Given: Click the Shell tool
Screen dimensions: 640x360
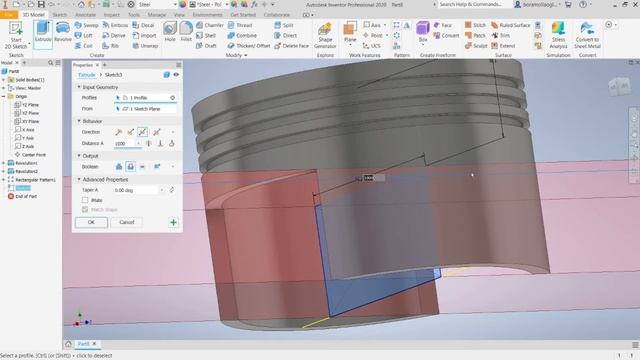Looking at the screenshot, I should (206, 36).
